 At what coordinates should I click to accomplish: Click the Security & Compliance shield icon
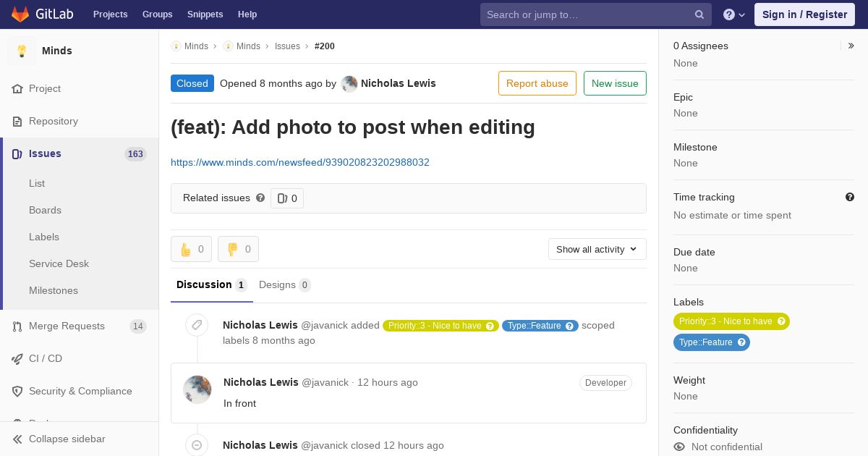[17, 391]
